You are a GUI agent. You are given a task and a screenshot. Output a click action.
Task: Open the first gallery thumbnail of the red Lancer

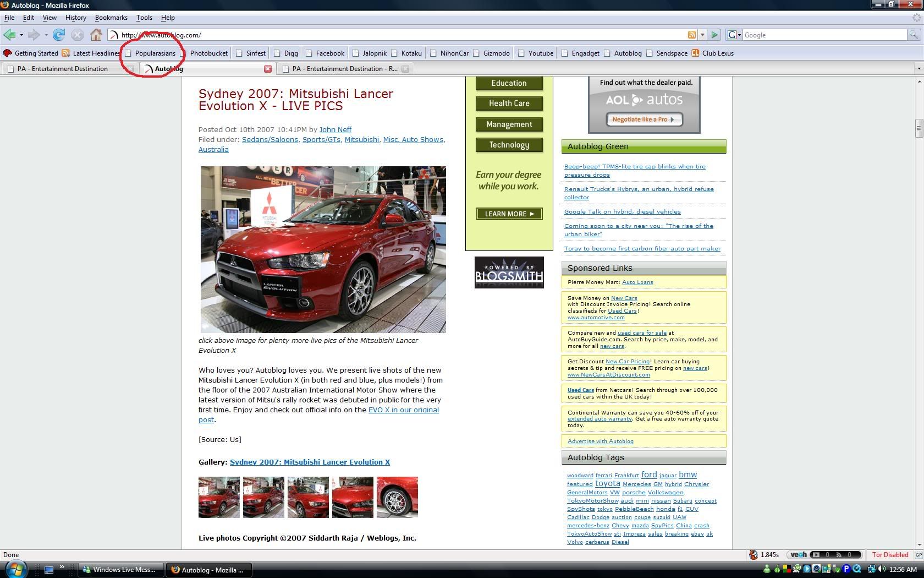click(219, 497)
